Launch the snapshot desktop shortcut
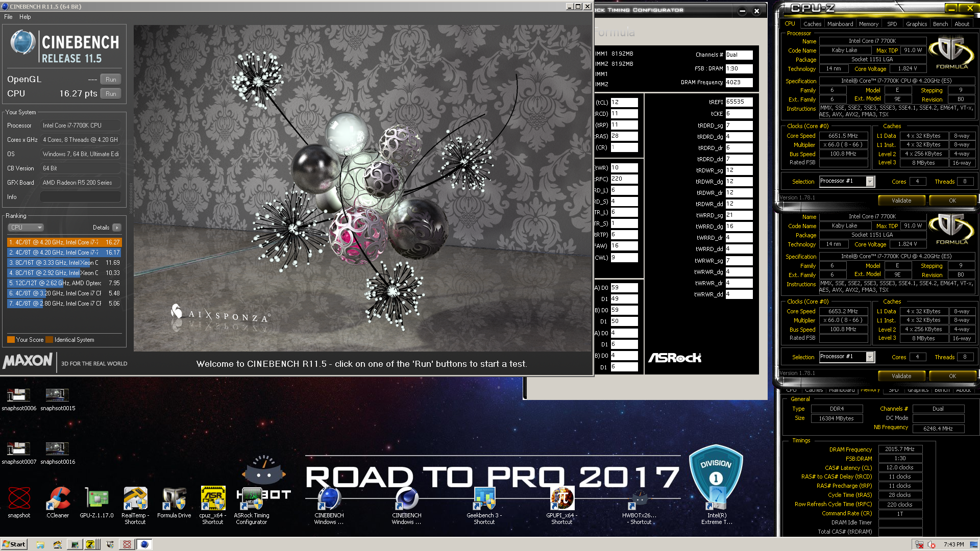The image size is (980, 551). [19, 503]
